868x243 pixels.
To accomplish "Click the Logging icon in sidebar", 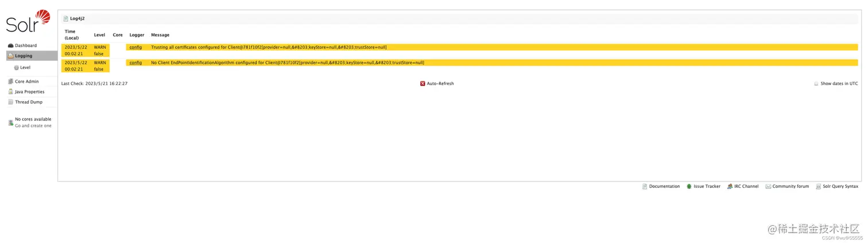I will coord(10,56).
